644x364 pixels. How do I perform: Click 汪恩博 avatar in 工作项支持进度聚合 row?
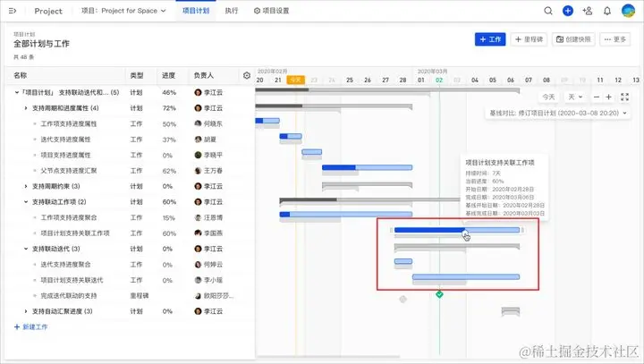pos(198,217)
